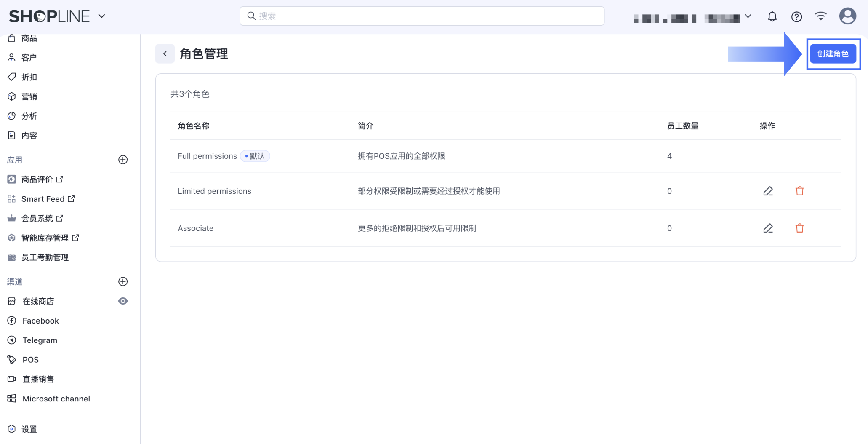Open 设置 in the sidebar
Screen dimensions: 868x444
(x=29, y=429)
